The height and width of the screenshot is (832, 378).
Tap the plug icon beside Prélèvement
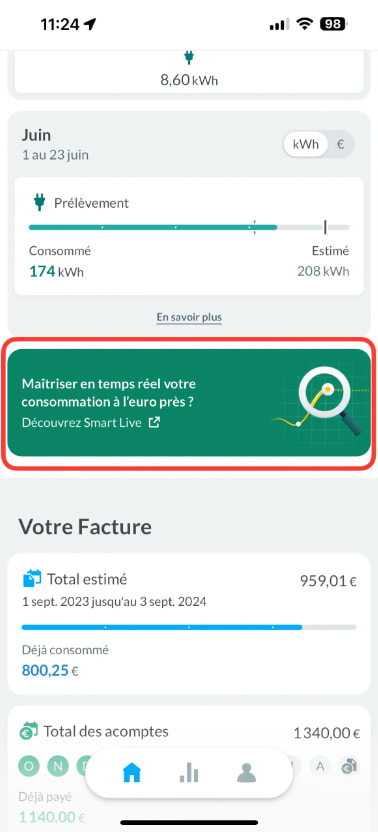coord(39,202)
